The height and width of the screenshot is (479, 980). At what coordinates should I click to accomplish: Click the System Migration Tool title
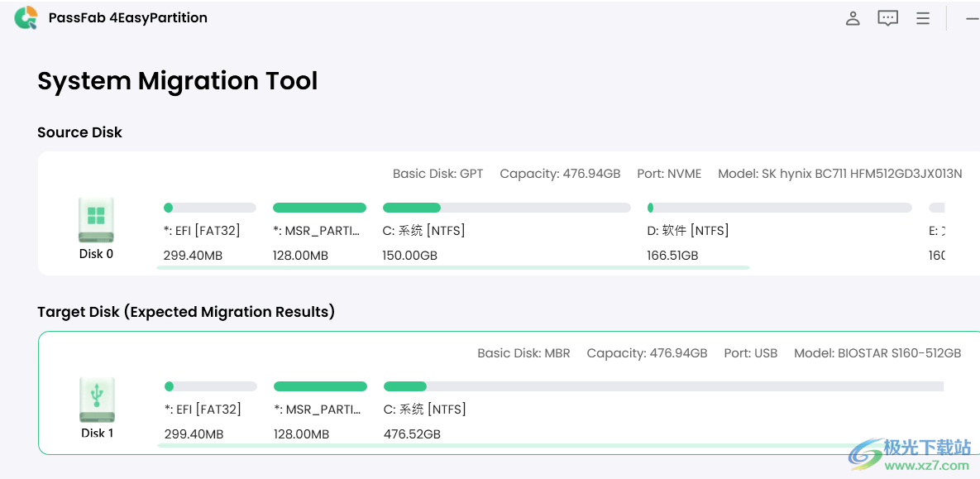176,80
